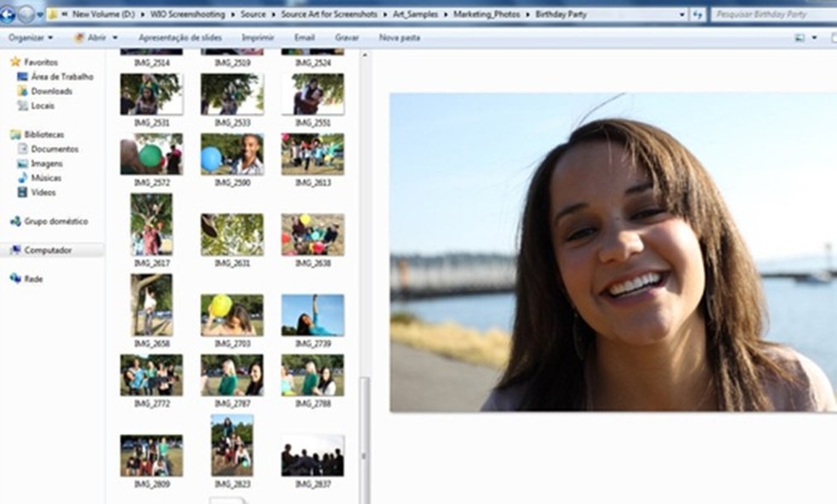Image resolution: width=837 pixels, height=504 pixels.
Task: Open Músicas library
Action: (39, 178)
